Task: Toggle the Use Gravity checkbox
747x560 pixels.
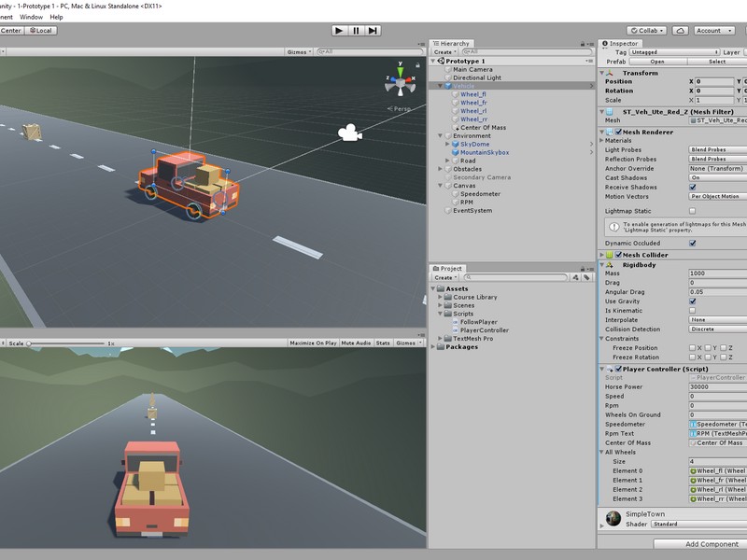Action: (692, 301)
